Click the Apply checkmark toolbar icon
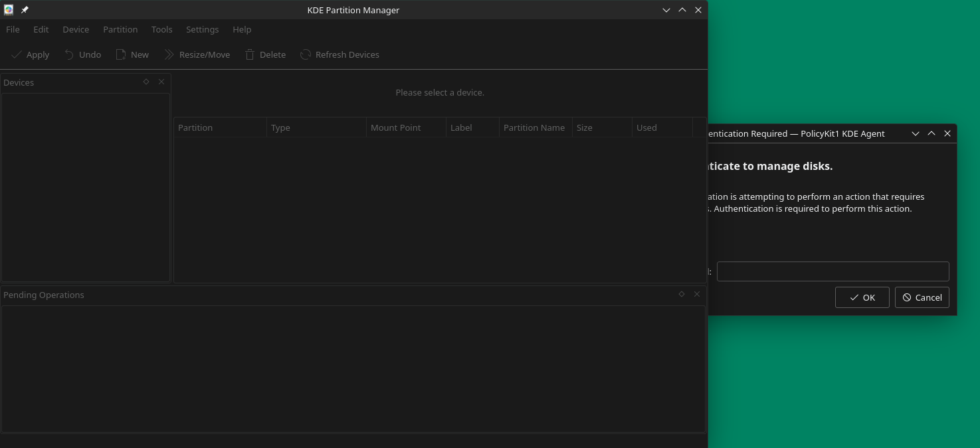Screen dimensions: 980x448 [17, 54]
